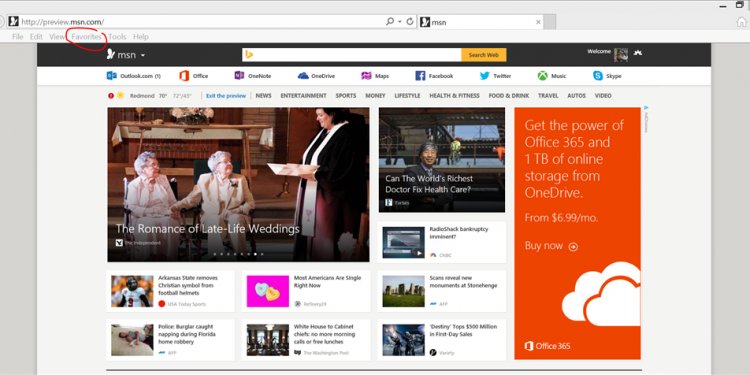Open the Edit menu
The width and height of the screenshot is (750, 375).
click(x=36, y=36)
